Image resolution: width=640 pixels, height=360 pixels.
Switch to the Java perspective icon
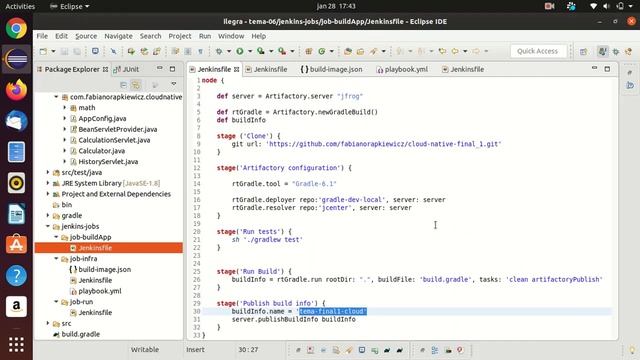click(602, 51)
